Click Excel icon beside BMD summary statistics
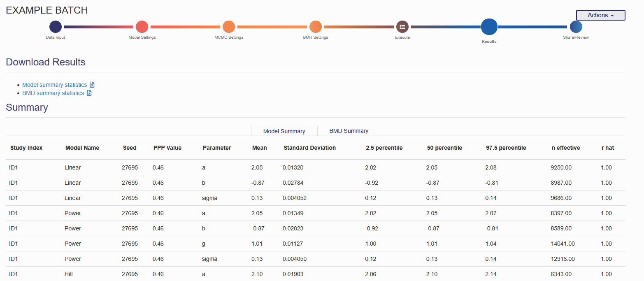The image size is (644, 281). click(89, 93)
